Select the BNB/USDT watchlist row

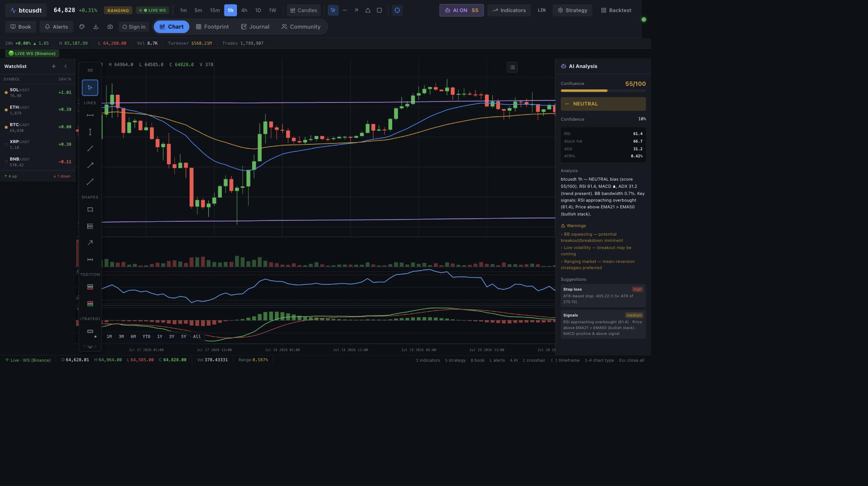pyautogui.click(x=38, y=162)
